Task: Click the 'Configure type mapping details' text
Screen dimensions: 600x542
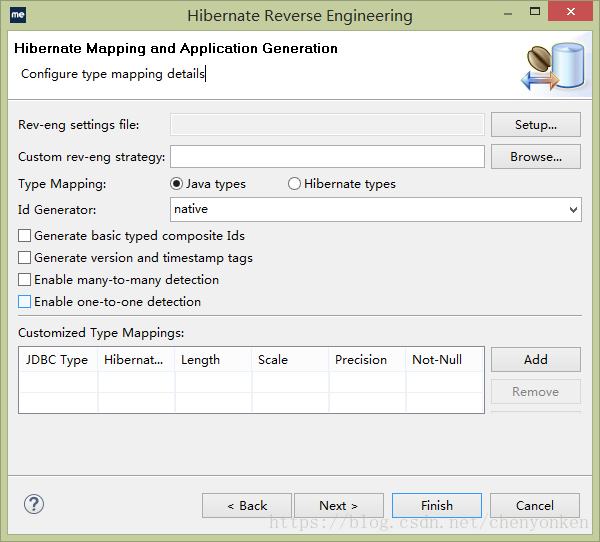Action: point(113,73)
